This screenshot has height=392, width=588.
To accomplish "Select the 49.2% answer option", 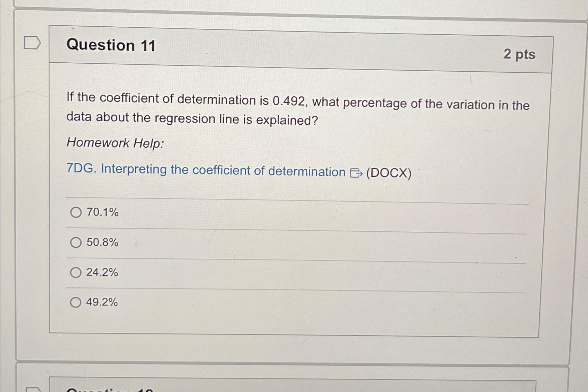I will coord(76,303).
